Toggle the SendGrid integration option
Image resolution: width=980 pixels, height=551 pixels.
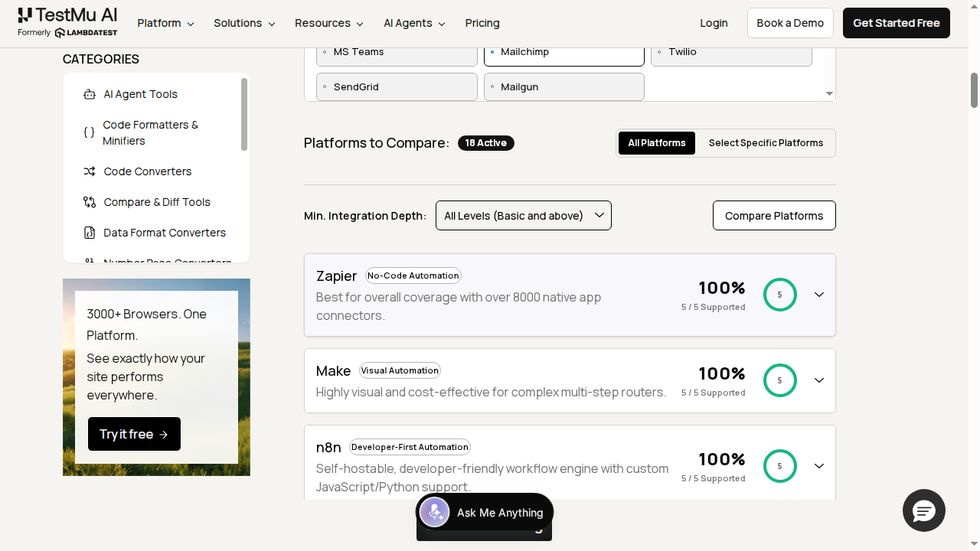tap(397, 86)
